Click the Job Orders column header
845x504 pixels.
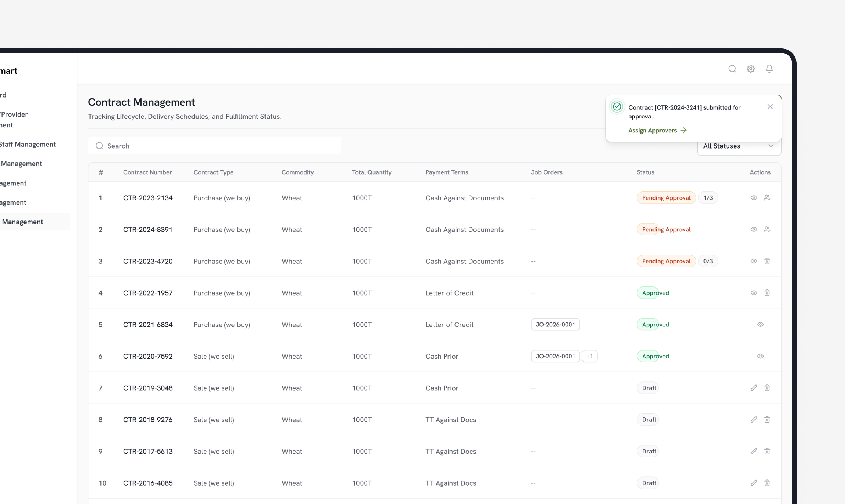(x=547, y=172)
